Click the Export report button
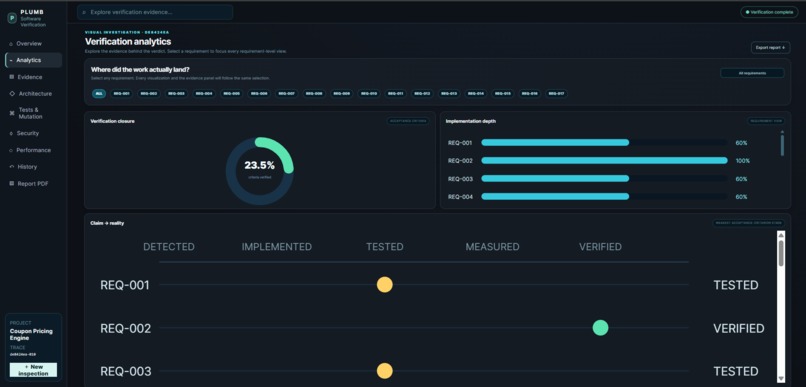The height and width of the screenshot is (387, 806). (770, 47)
